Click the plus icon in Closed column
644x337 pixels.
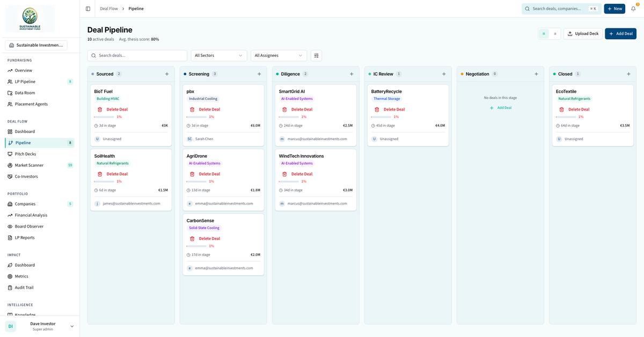628,74
